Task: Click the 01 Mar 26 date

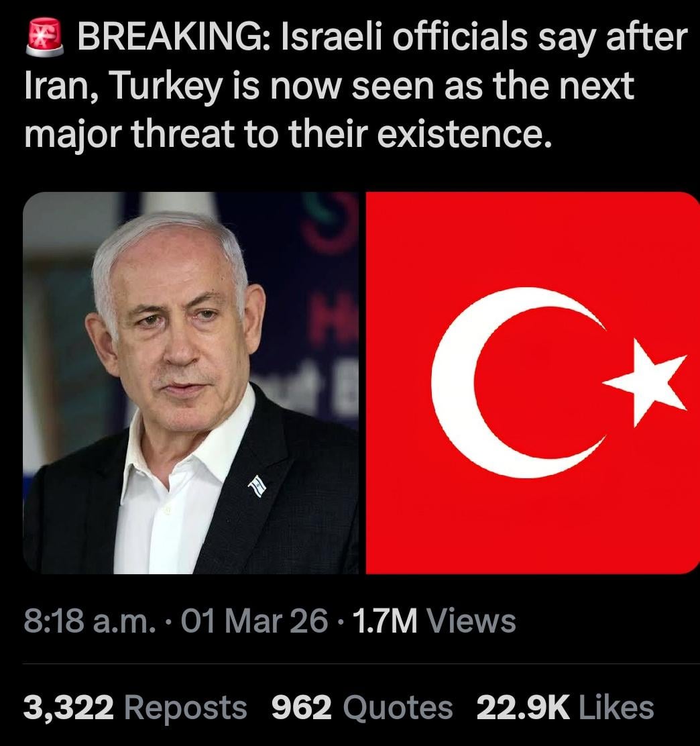Action: [254, 621]
